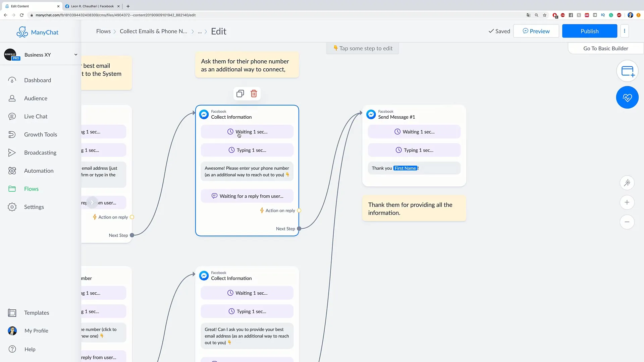This screenshot has height=362, width=644.
Task: Click the Audience sidebar icon
Action: click(12, 98)
